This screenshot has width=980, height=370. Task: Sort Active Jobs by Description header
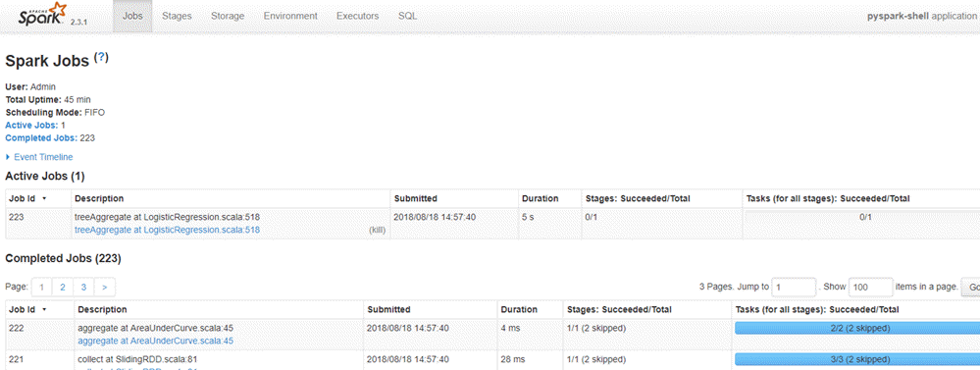[x=99, y=199]
